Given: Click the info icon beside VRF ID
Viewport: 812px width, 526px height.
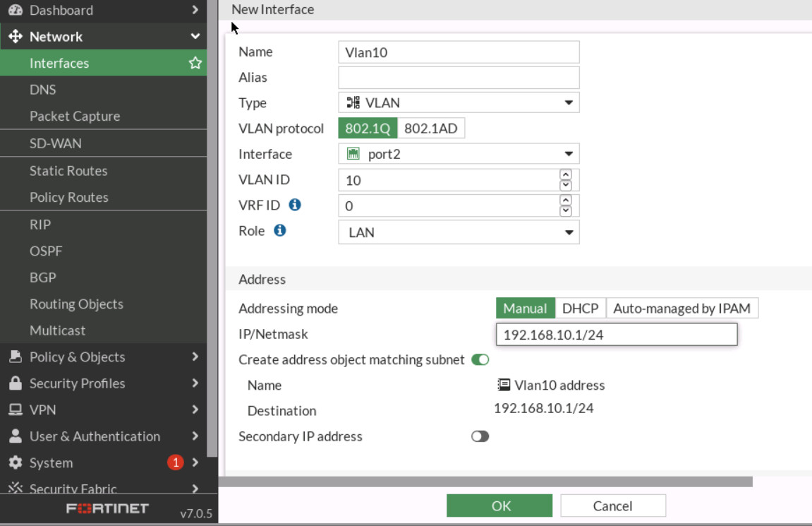Looking at the screenshot, I should (x=296, y=205).
